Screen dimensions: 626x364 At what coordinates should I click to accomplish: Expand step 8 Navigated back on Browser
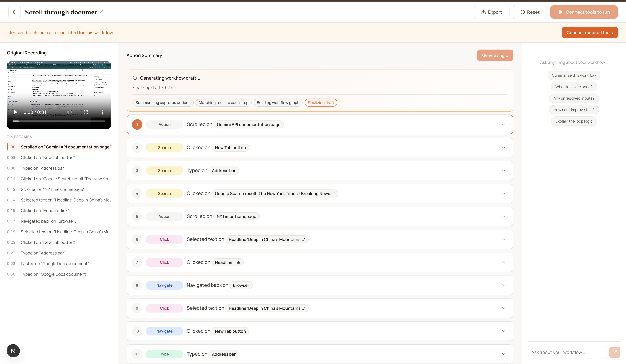503,285
